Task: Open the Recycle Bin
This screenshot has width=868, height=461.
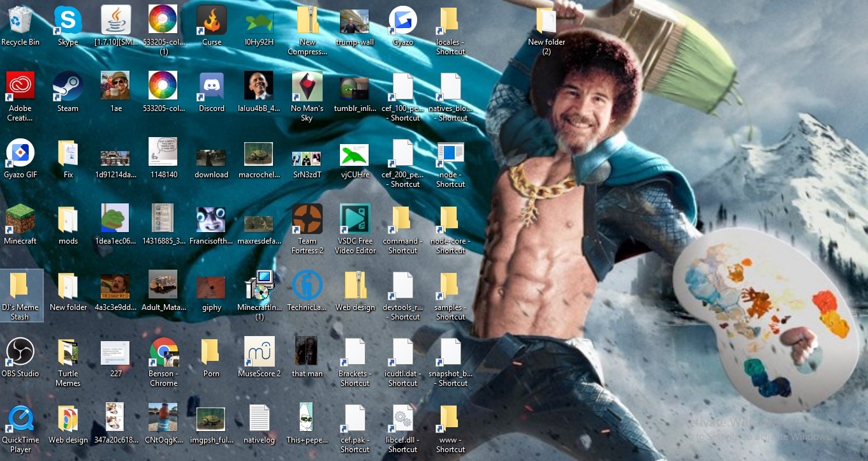Action: click(x=20, y=21)
